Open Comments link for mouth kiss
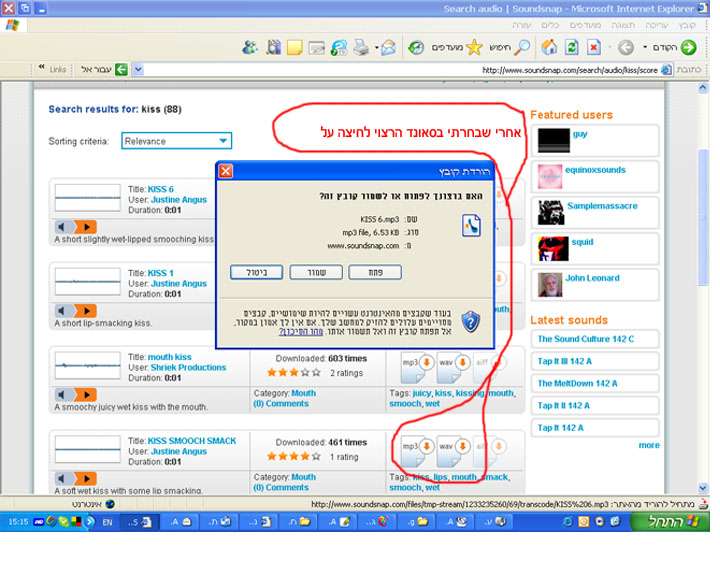The image size is (720, 576). (281, 404)
